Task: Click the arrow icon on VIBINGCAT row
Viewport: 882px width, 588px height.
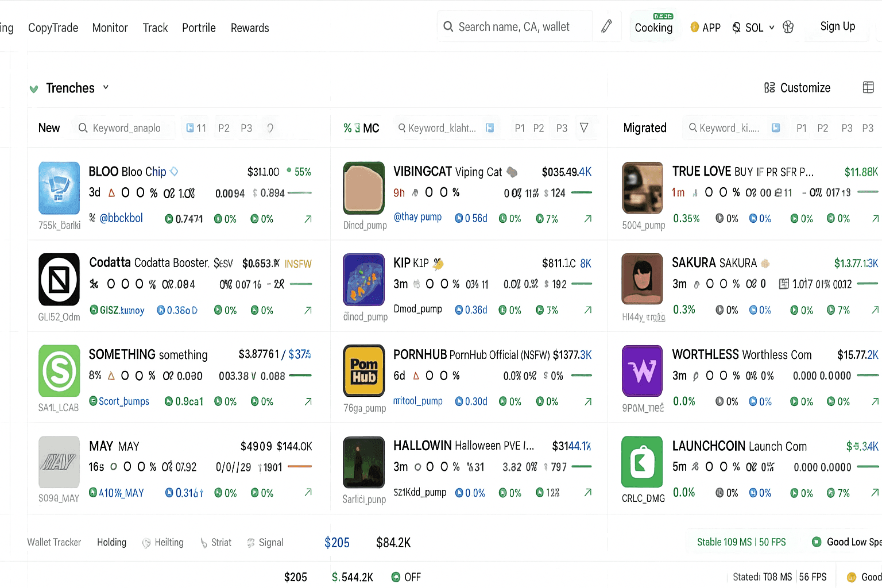Action: (x=587, y=218)
